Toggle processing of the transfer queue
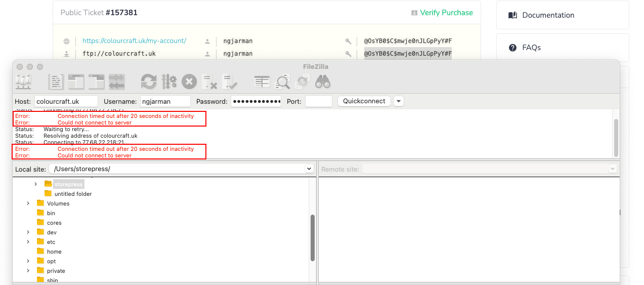Screen dimensions: 644x285 (169, 82)
